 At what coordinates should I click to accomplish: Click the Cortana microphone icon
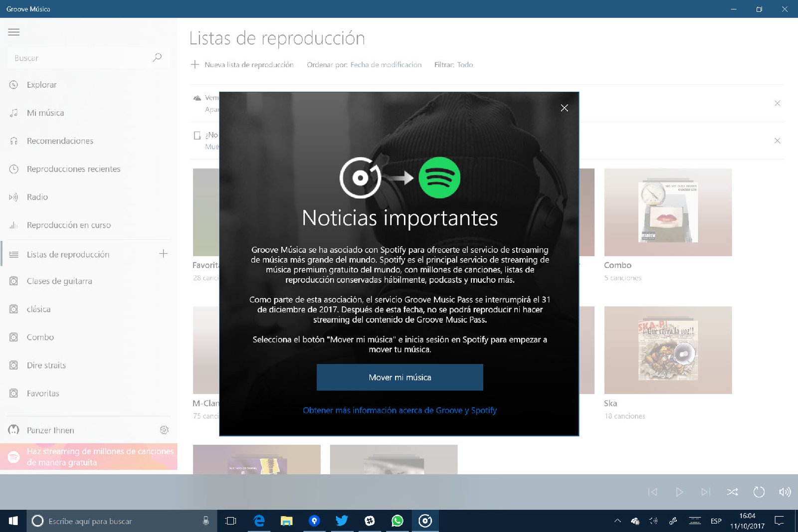coord(205,521)
